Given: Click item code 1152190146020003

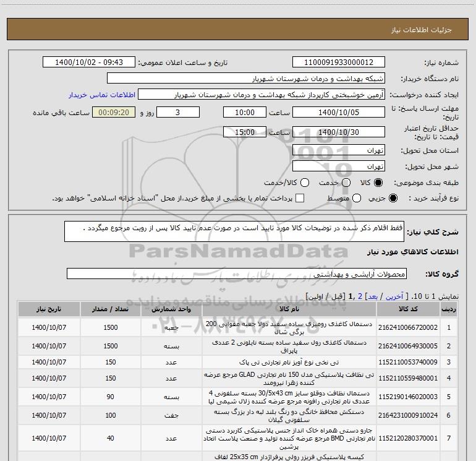Looking at the screenshot, I should point(408,397).
